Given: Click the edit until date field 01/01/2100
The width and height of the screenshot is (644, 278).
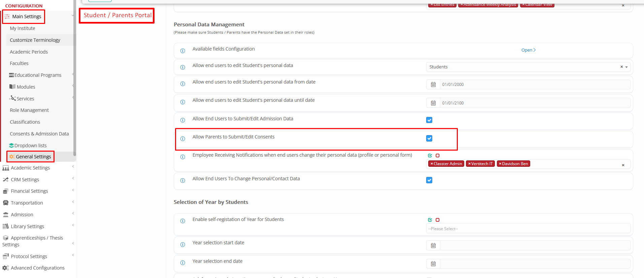Looking at the screenshot, I should tap(535, 103).
